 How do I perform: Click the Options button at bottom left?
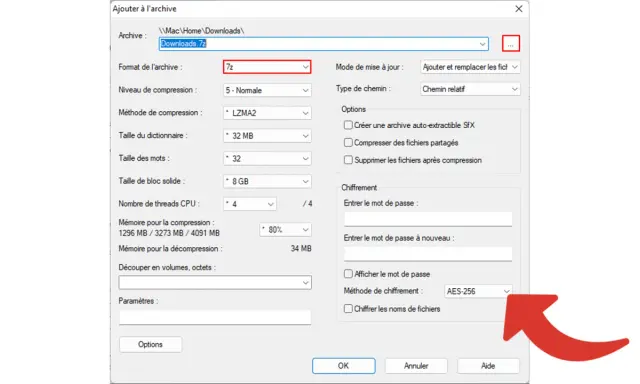coord(150,344)
